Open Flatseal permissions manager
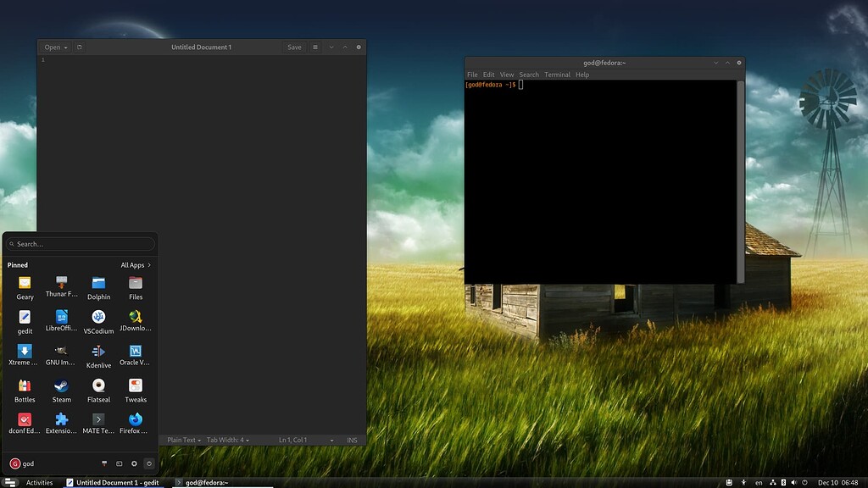 click(97, 388)
